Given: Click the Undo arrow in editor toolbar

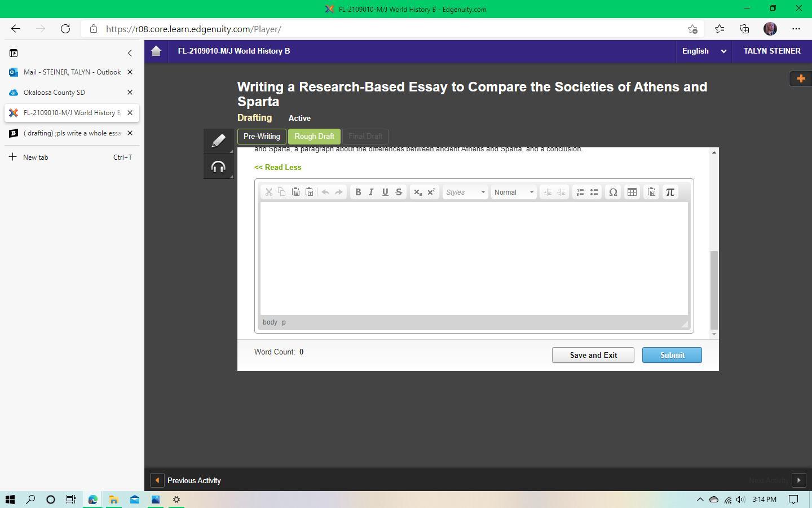Looking at the screenshot, I should point(325,192).
